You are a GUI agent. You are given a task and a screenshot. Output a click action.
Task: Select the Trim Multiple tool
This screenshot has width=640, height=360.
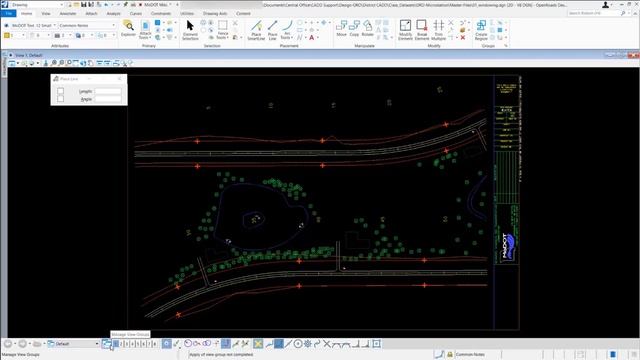tap(439, 30)
